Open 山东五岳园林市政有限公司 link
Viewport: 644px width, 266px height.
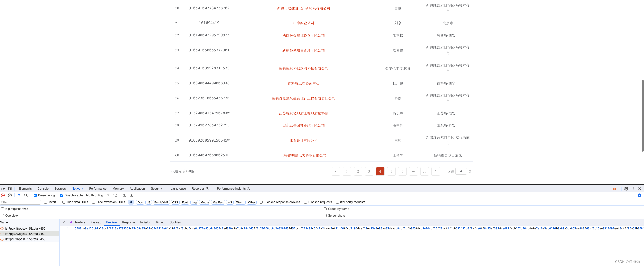click(x=304, y=125)
